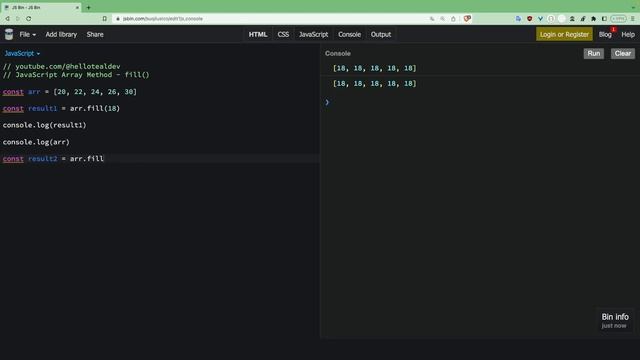Image resolution: width=640 pixels, height=360 pixels.
Task: Open the Share menu
Action: click(x=95, y=35)
